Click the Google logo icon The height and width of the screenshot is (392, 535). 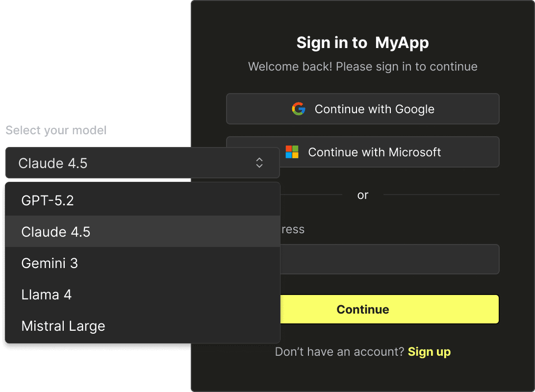pos(298,109)
